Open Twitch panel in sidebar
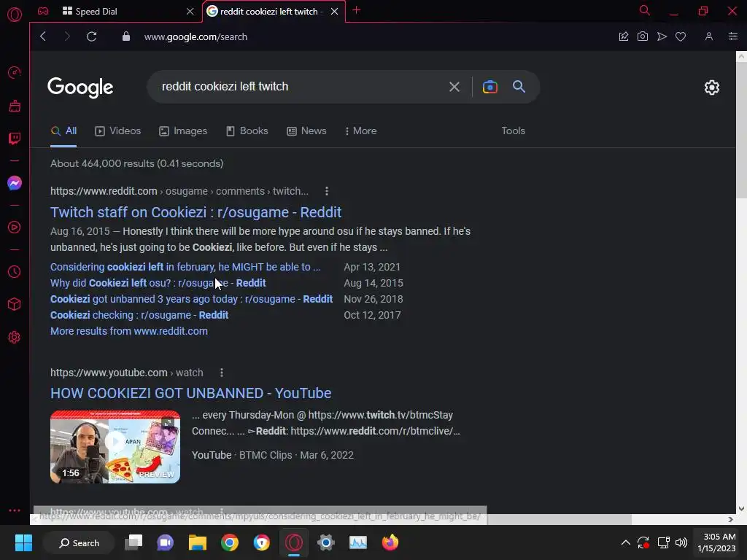The width and height of the screenshot is (747, 560). (x=15, y=139)
